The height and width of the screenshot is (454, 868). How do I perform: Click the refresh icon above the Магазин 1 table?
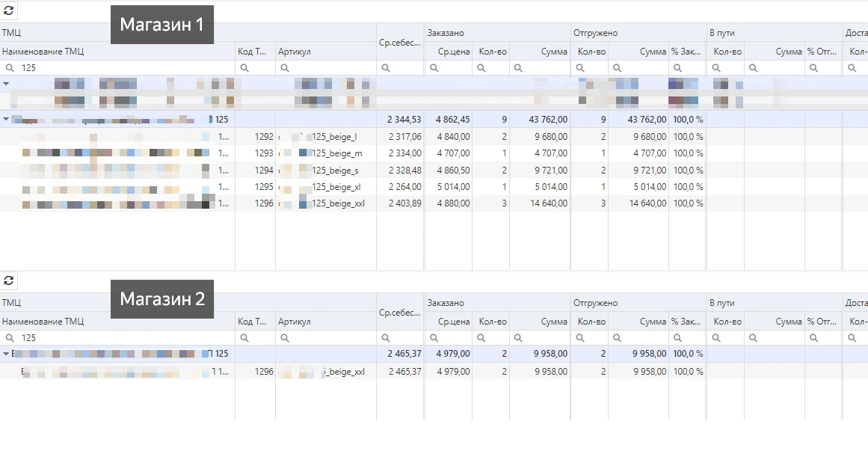[x=9, y=10]
